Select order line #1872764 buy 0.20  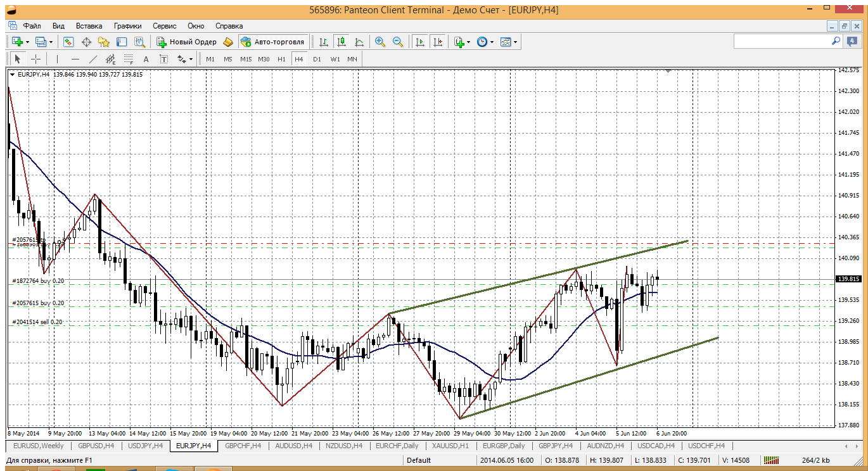[x=38, y=280]
